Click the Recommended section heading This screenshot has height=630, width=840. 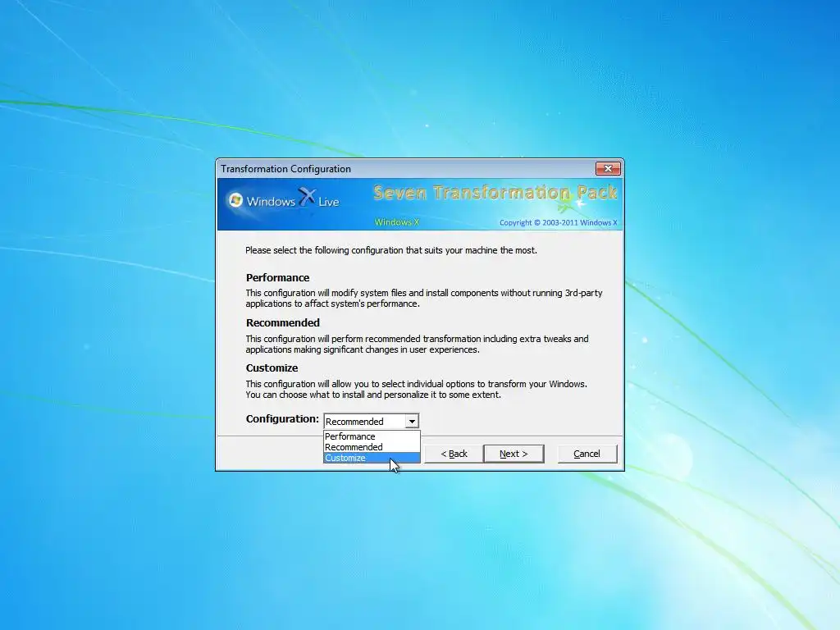283,322
